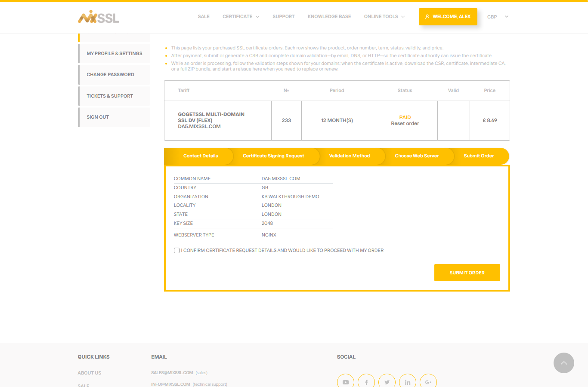588x387 pixels.
Task: Click the GB country value
Action: pos(265,187)
